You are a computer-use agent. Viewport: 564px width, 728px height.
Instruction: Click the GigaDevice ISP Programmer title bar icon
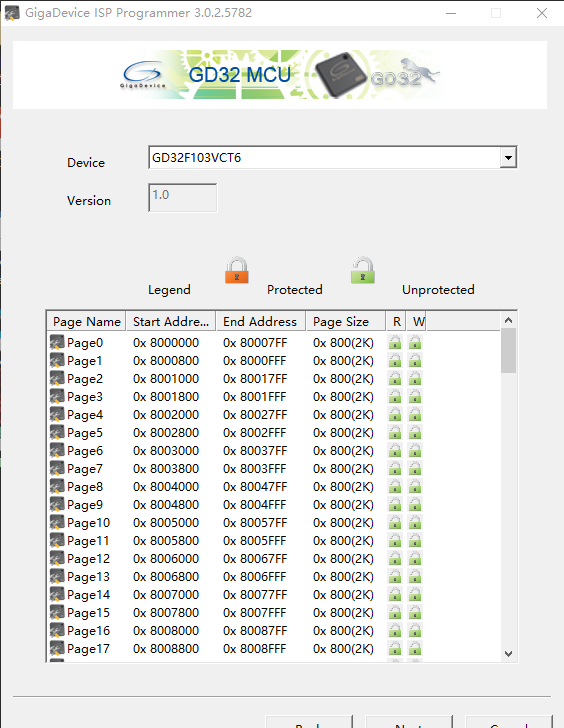[12, 13]
